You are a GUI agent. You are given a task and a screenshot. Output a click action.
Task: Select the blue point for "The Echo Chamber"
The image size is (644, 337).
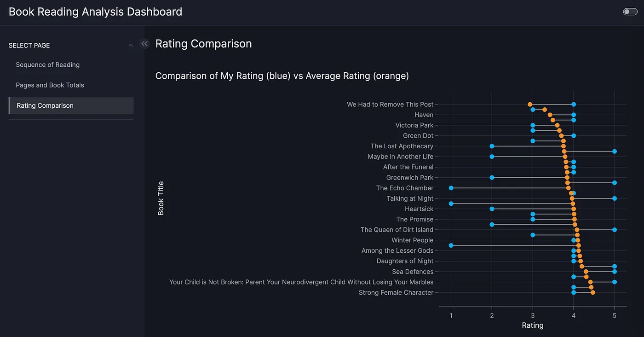(451, 188)
